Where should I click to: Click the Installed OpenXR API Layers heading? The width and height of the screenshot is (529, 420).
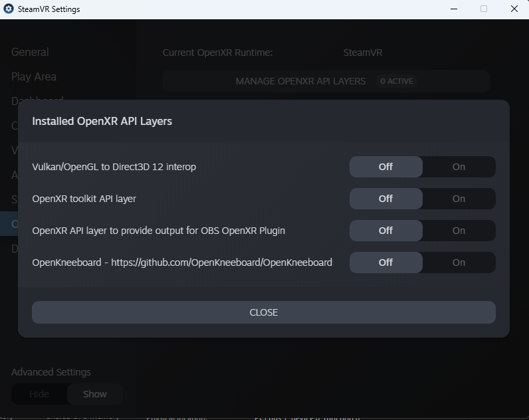click(x=102, y=121)
